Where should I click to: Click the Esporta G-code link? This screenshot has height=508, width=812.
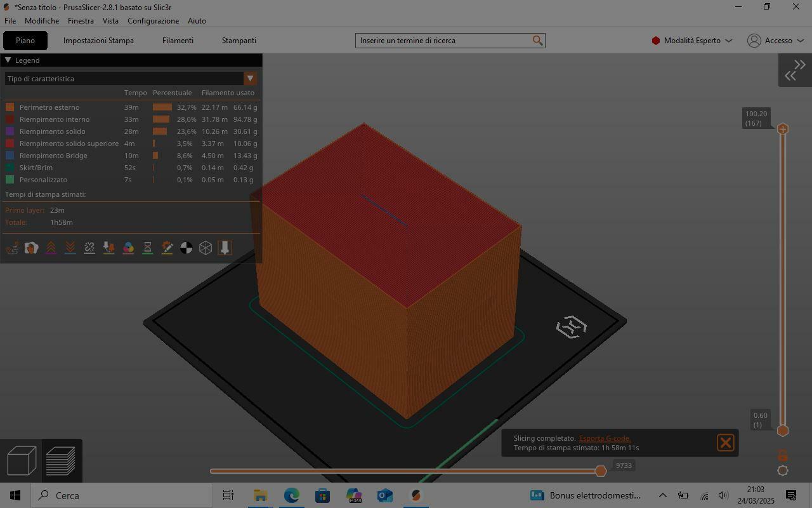(x=605, y=438)
